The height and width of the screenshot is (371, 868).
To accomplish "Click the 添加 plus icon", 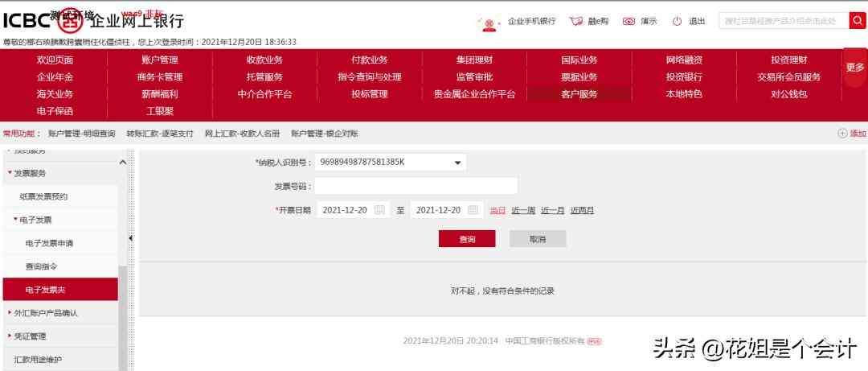I will tap(842, 134).
